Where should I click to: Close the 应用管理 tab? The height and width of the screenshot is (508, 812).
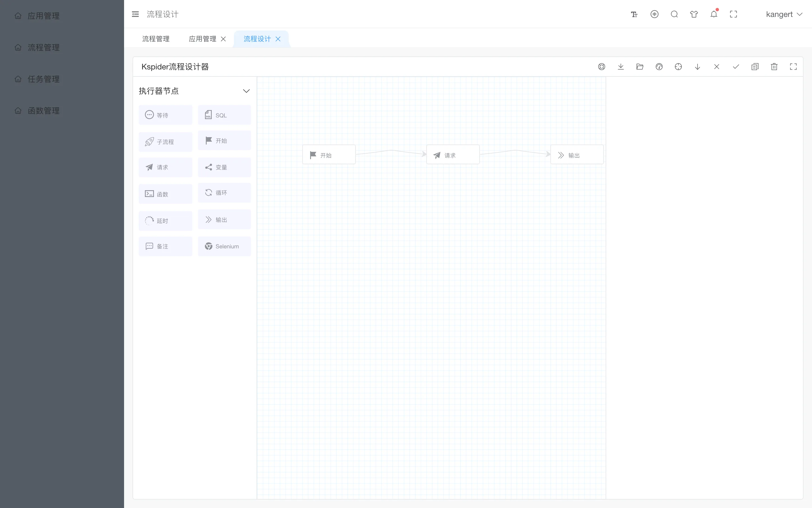click(x=223, y=39)
